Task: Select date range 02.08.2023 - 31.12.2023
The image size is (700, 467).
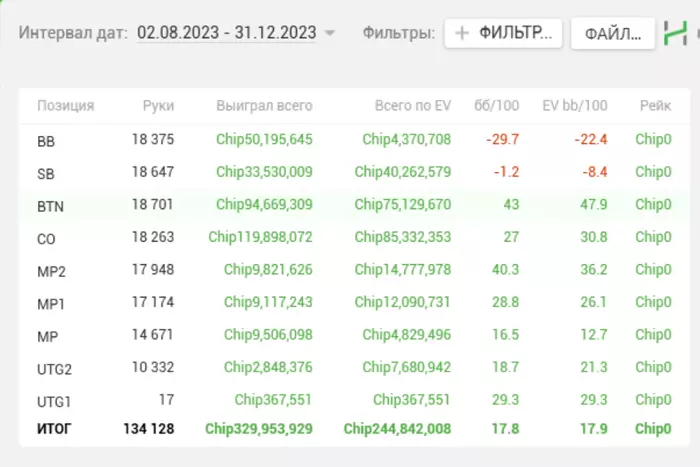Action: pos(227,33)
